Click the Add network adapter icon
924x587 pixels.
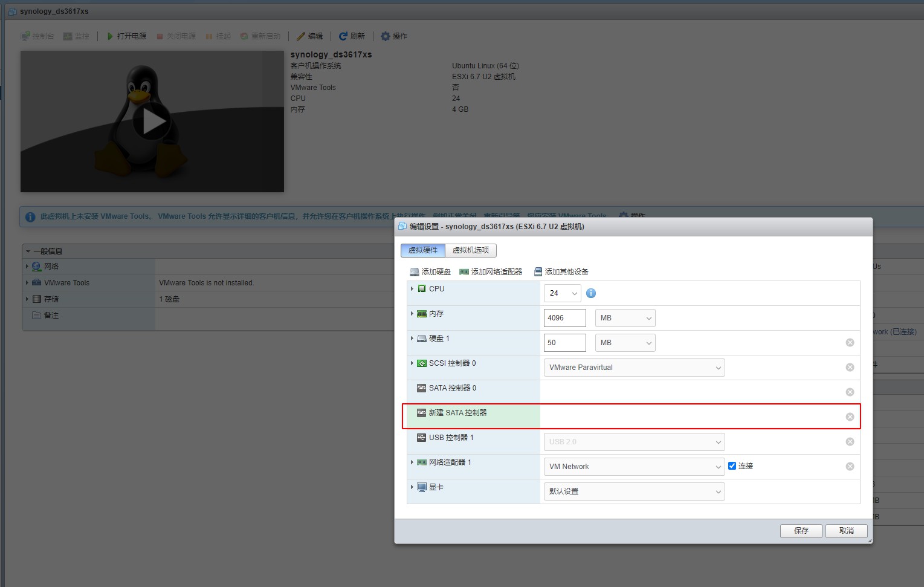[464, 272]
